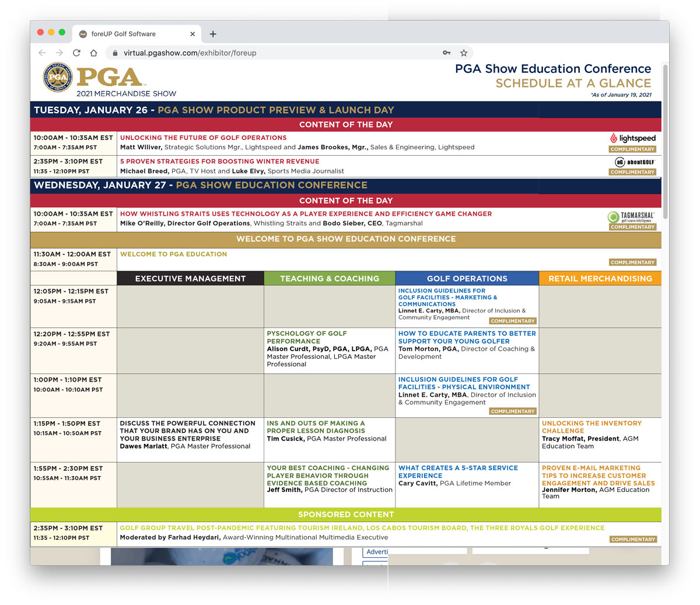700x605 pixels.
Task: Open What Creates a 5-Star Service Experience
Action: click(458, 471)
